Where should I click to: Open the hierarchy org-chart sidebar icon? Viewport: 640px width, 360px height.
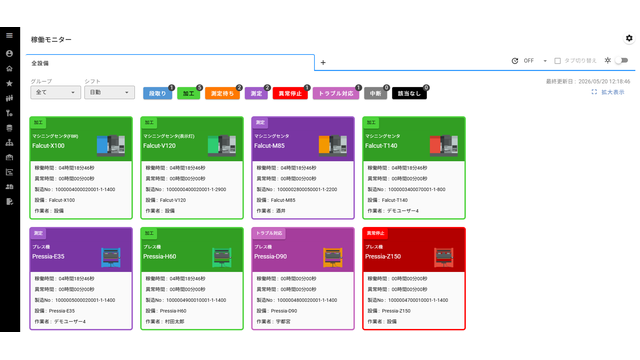click(9, 142)
